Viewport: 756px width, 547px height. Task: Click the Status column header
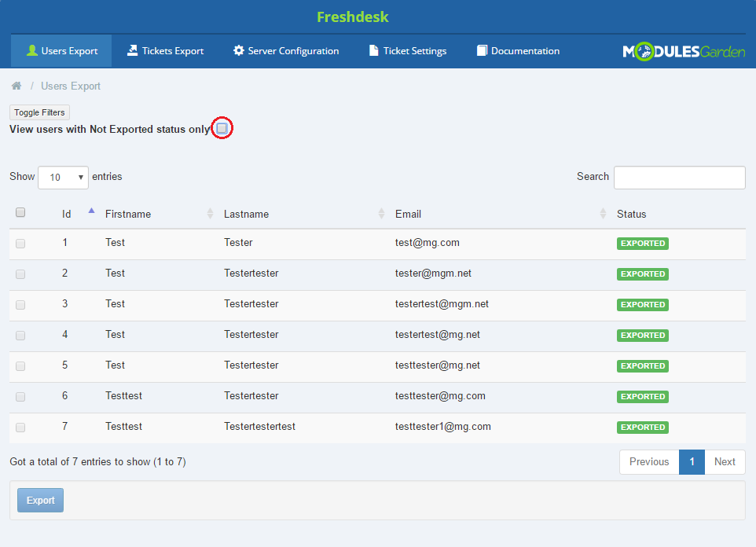click(x=631, y=214)
